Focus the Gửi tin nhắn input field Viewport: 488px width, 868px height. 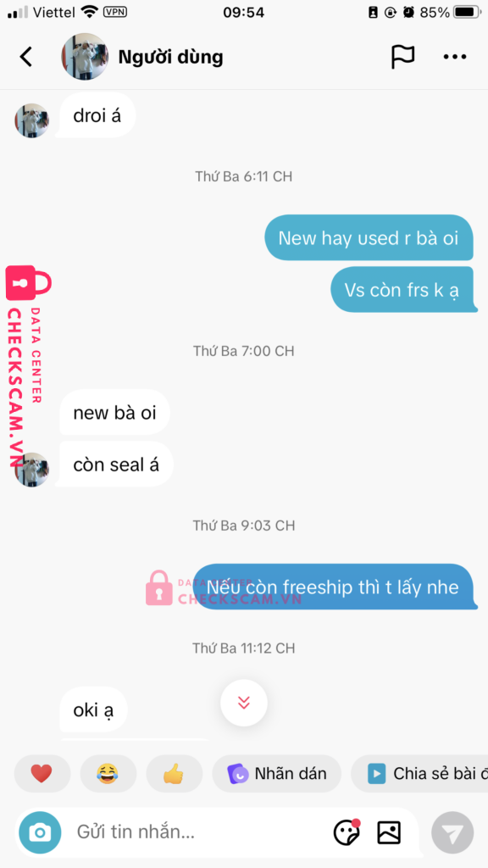point(199,832)
